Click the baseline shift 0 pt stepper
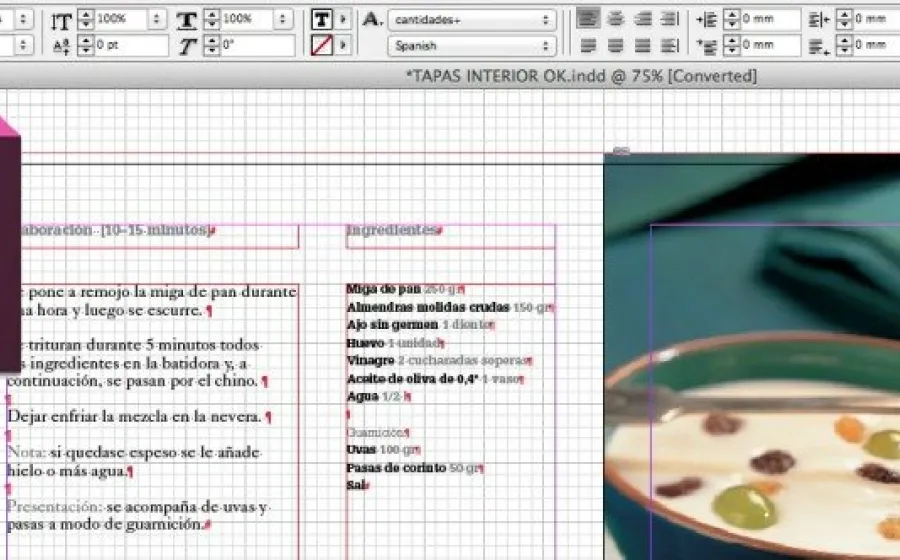Viewport: 900px width, 560px height. [86, 45]
